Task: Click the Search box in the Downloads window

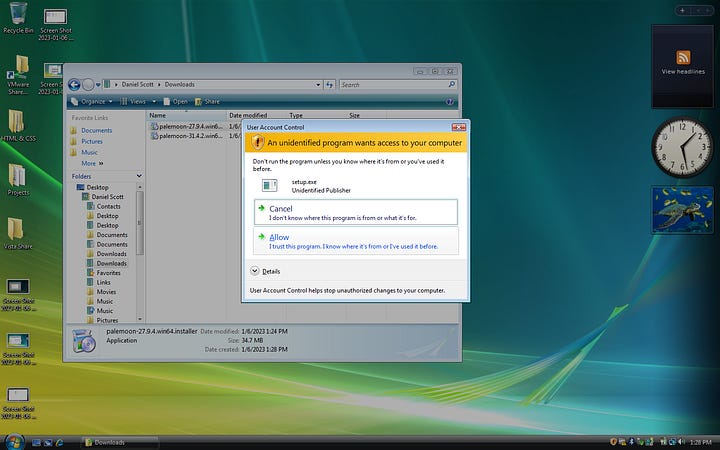Action: 398,84
